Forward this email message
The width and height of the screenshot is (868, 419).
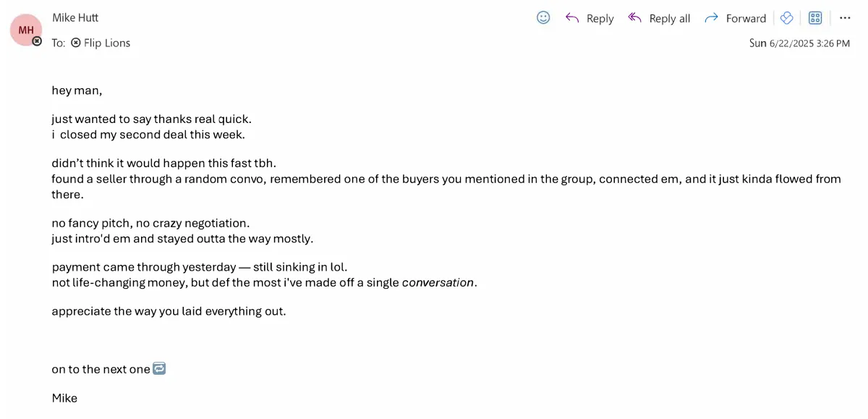click(x=735, y=18)
